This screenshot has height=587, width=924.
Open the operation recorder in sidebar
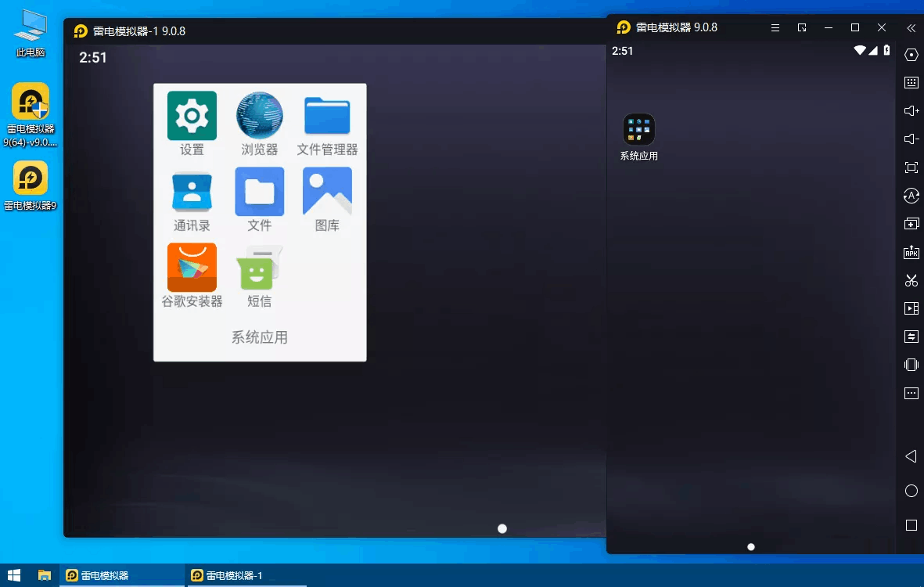(911, 308)
